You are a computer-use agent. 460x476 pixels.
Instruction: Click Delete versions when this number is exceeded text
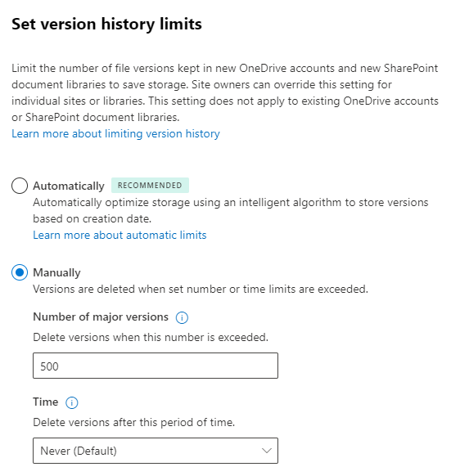[151, 337]
